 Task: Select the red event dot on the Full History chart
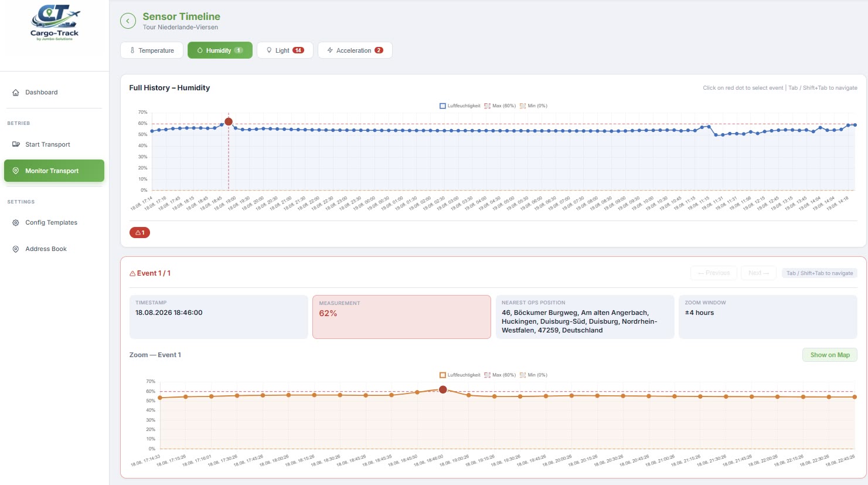(229, 122)
